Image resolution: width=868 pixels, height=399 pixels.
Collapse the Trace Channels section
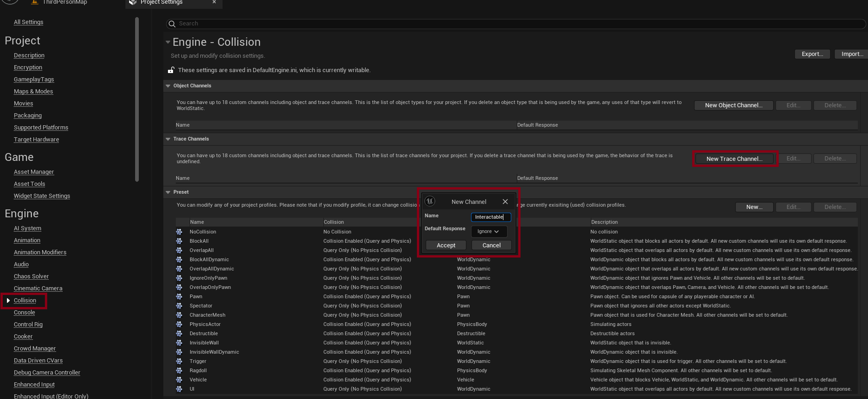point(168,139)
